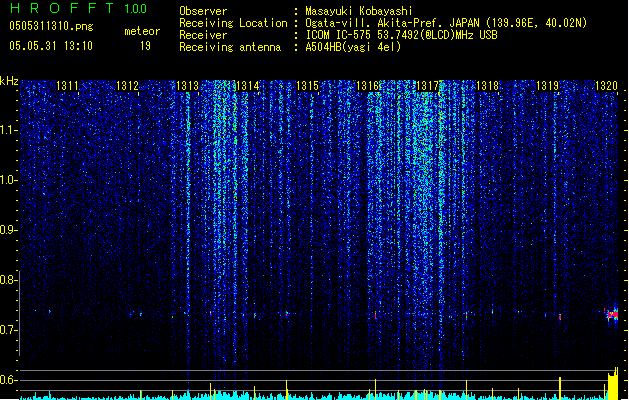Image resolution: width=629 pixels, height=400 pixels.
Task: Click the kHz axis unit label
Action: [9, 81]
